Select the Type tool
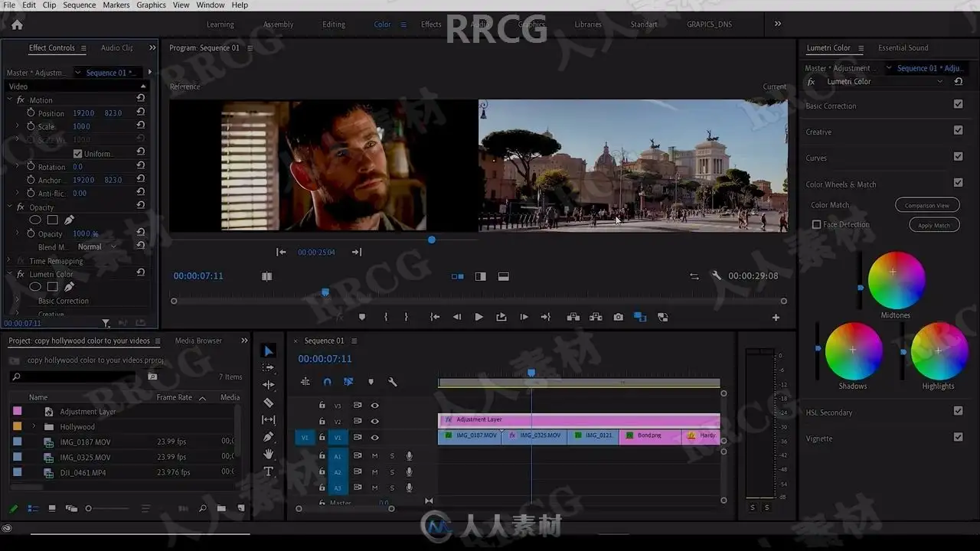 pyautogui.click(x=268, y=471)
